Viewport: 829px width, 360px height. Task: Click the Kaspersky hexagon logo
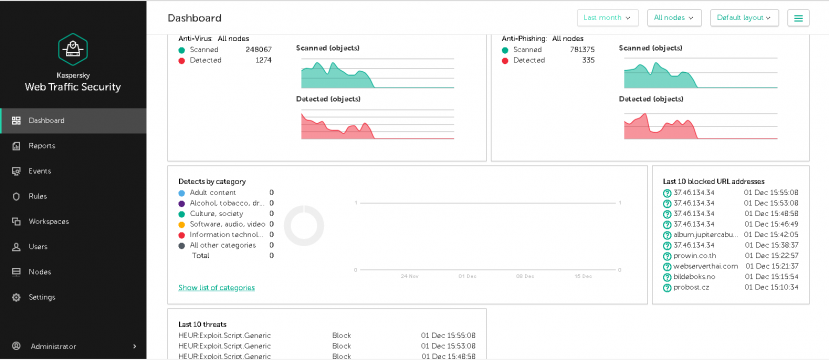[72, 49]
